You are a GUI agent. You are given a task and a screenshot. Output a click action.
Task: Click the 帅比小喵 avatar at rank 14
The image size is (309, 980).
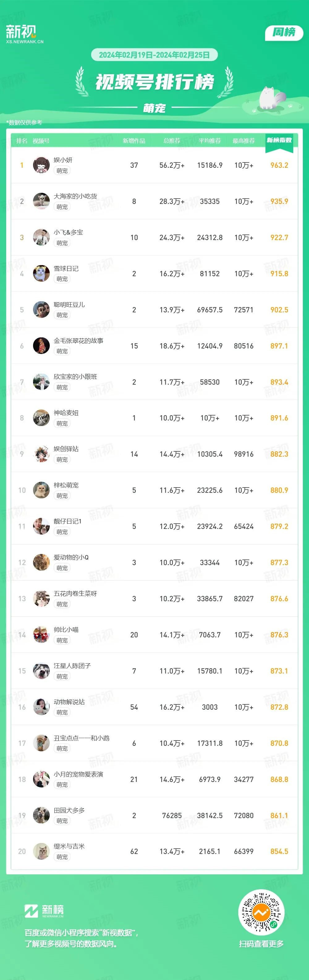(41, 635)
